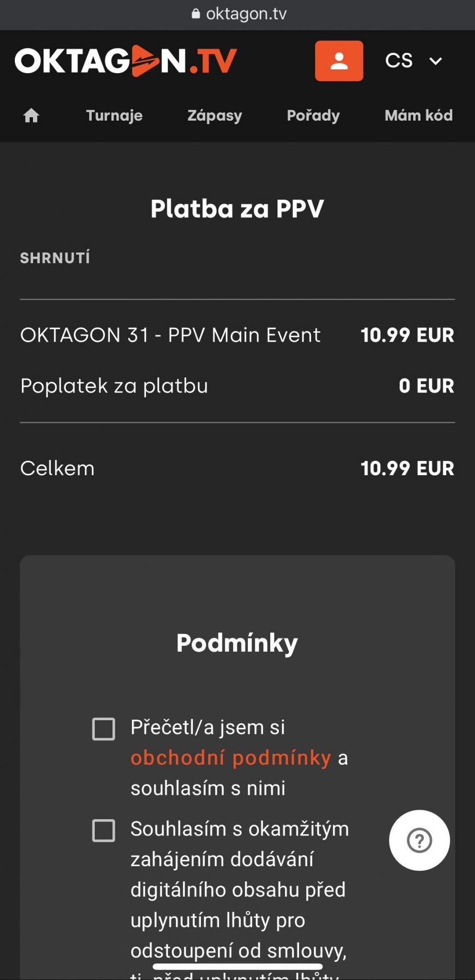The width and height of the screenshot is (475, 980).
Task: Go to the home page icon
Action: (31, 115)
